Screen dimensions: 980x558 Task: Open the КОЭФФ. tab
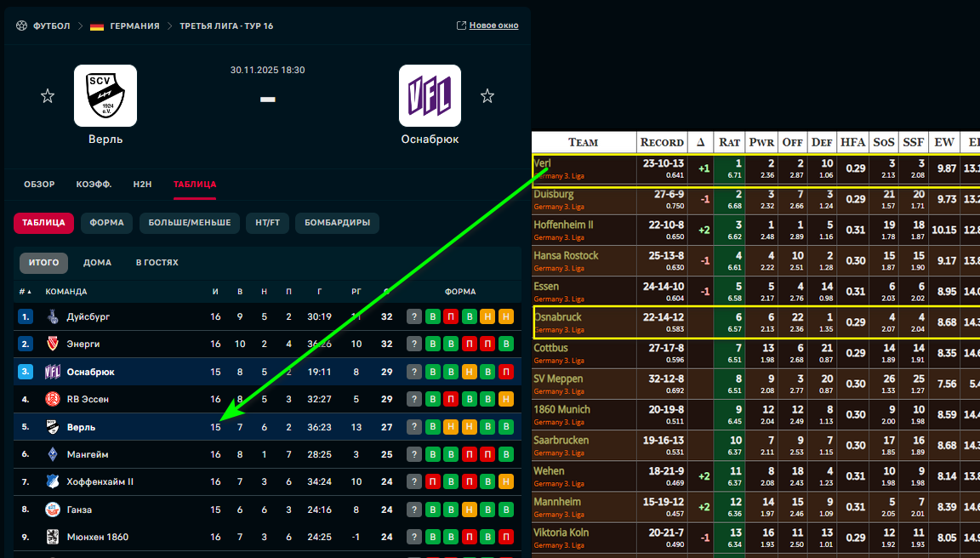pos(94,184)
